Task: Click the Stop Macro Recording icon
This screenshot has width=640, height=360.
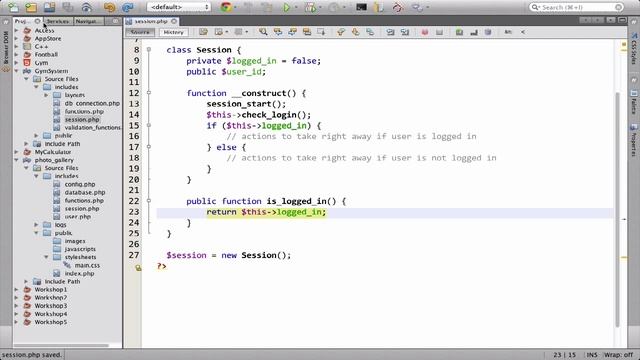Action: [x=439, y=32]
